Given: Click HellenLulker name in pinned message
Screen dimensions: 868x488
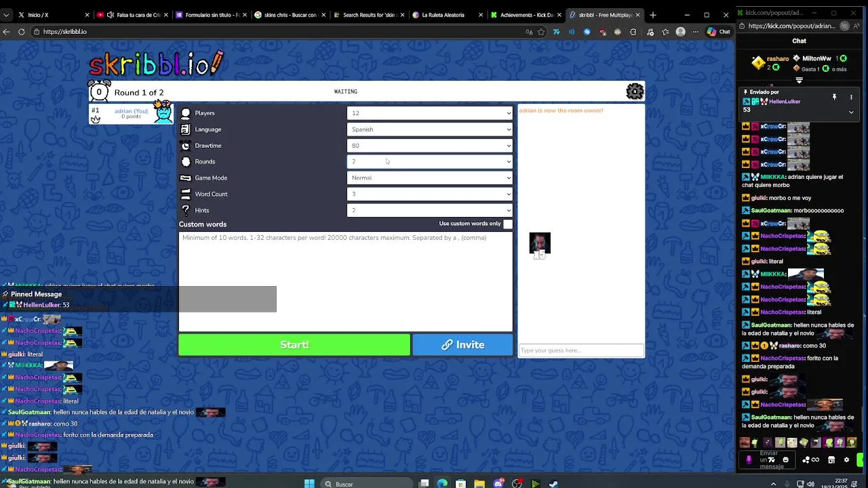Looking at the screenshot, I should click(785, 102).
